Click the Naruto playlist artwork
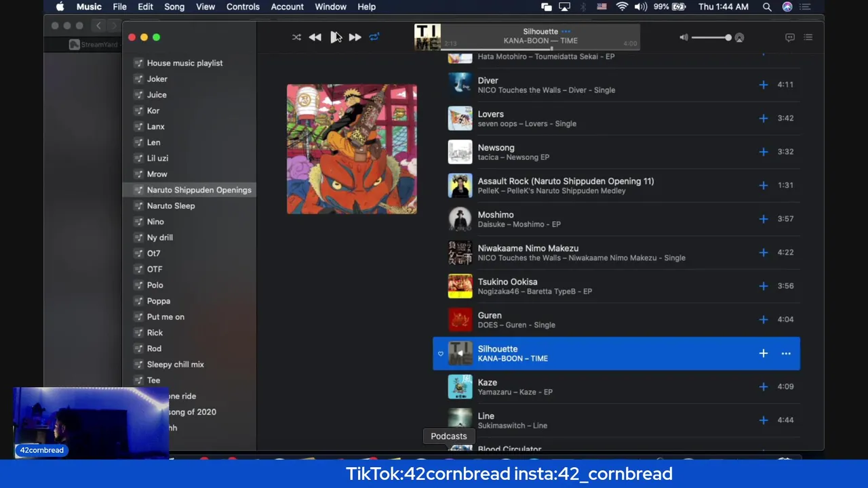 [352, 149]
